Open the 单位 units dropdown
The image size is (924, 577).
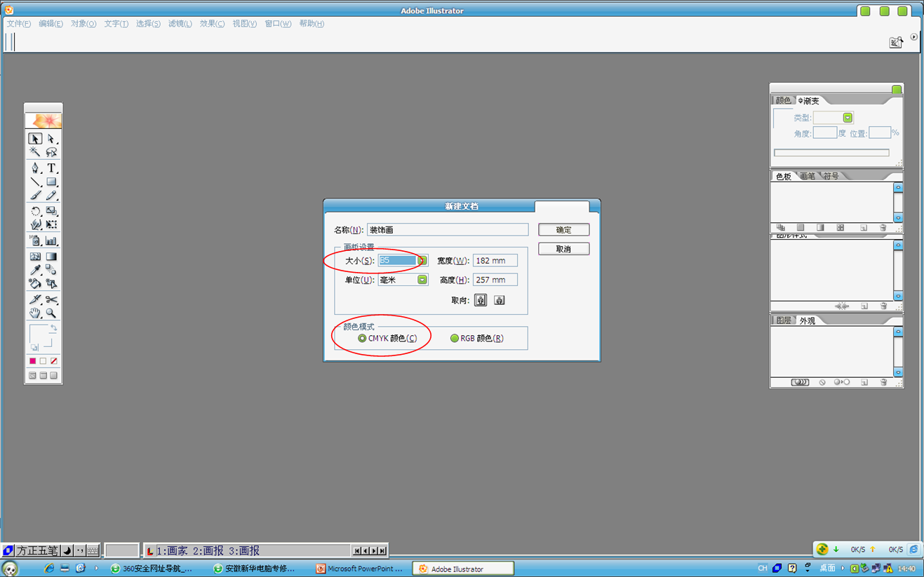click(422, 280)
